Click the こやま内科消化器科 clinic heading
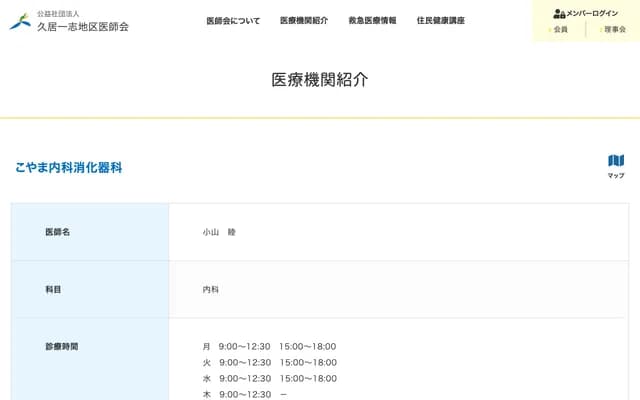Image resolution: width=640 pixels, height=400 pixels. 69,168
